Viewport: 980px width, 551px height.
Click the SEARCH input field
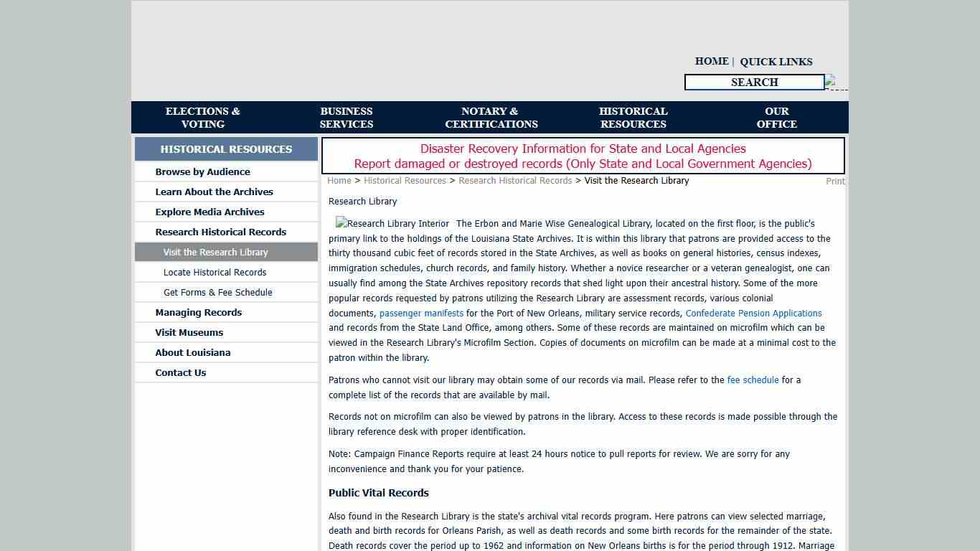(x=754, y=83)
